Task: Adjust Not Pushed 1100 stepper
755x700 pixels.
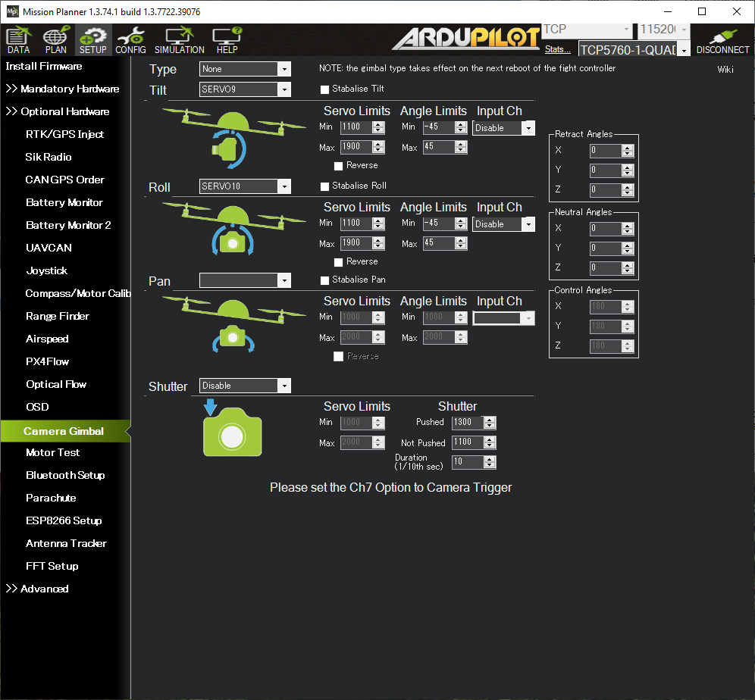Action: click(490, 442)
